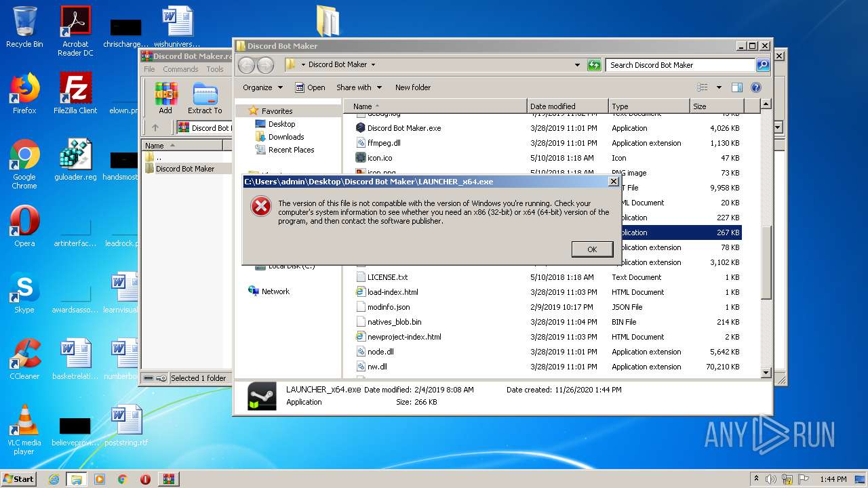868x488 pixels.
Task: Expand address bar history dropdown
Action: 577,65
